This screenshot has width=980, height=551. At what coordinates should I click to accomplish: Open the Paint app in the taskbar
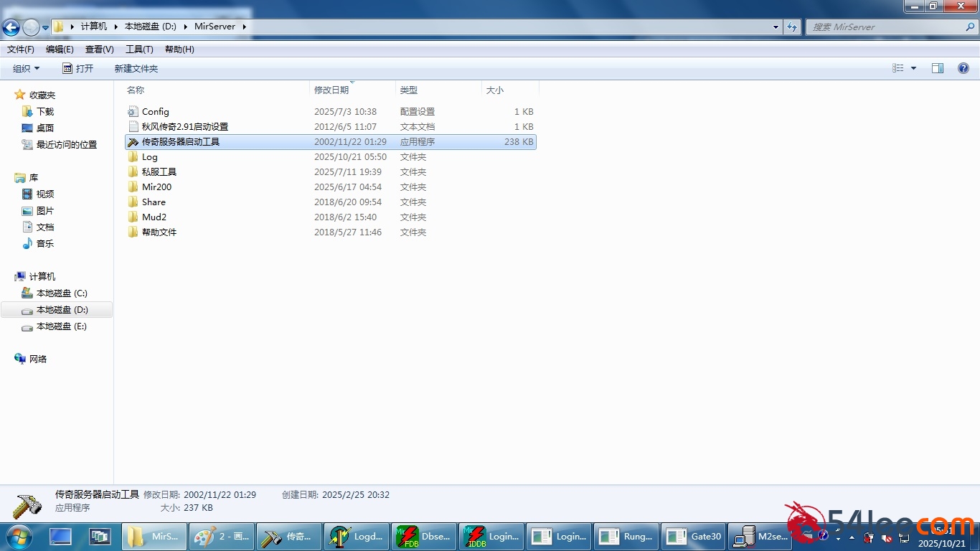tap(222, 537)
